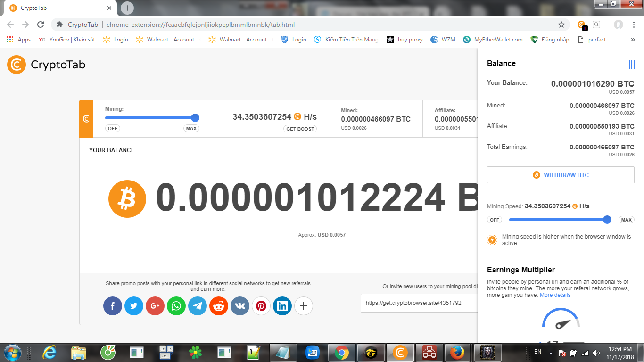Open Chrome's three-dot menu
Image resolution: width=644 pixels, height=362 pixels.
tap(634, 25)
